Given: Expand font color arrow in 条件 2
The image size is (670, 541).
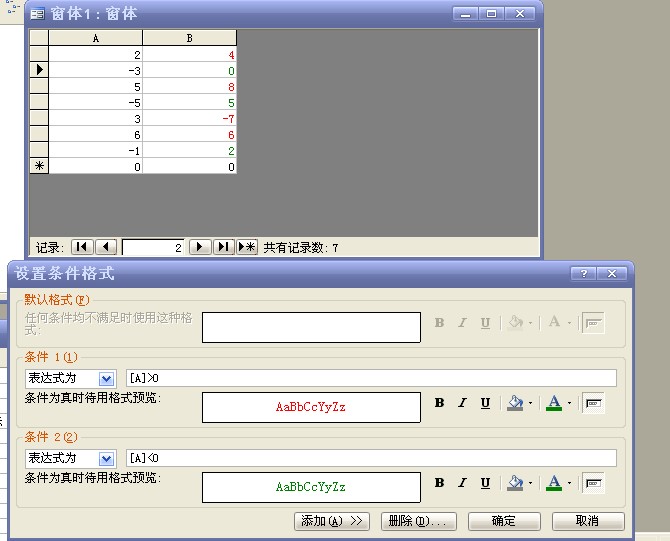Looking at the screenshot, I should [570, 483].
